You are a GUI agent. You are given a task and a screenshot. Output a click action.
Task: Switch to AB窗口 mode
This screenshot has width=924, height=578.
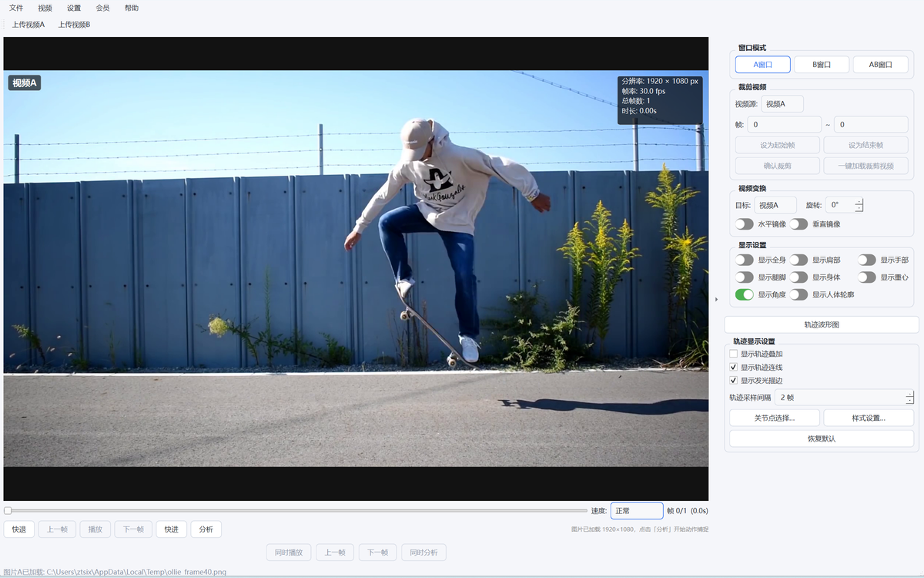click(880, 65)
